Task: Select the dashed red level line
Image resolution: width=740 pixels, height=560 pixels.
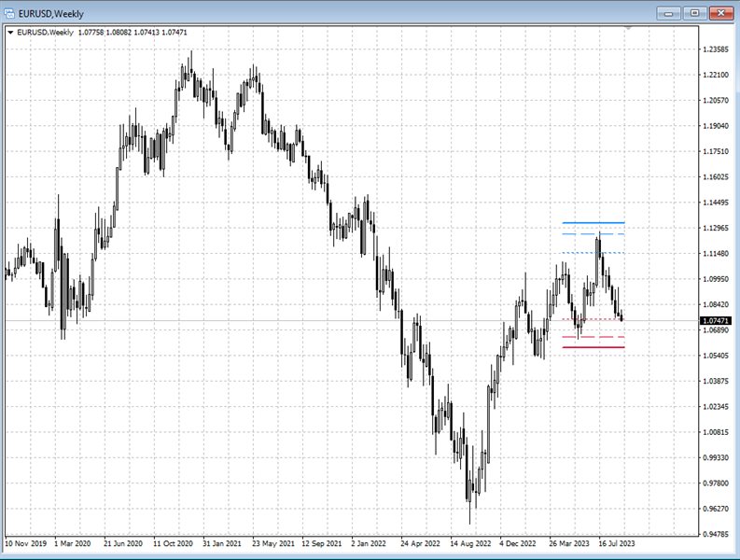Action: [593, 337]
